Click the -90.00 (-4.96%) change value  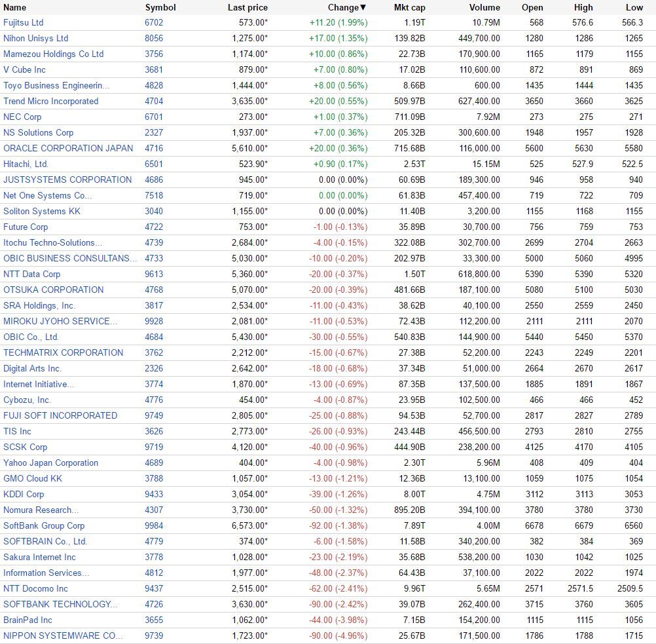coord(338,635)
